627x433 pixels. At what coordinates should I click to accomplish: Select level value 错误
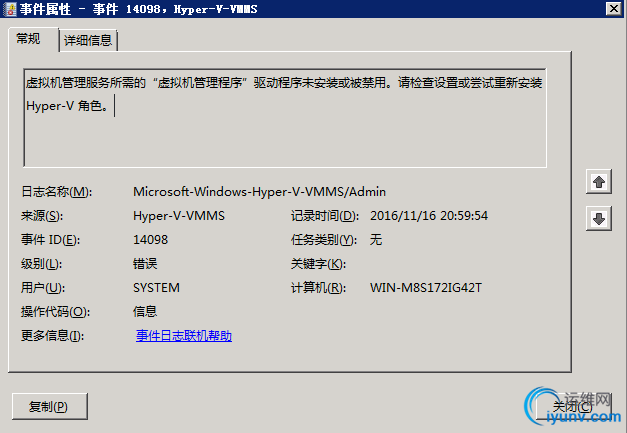pos(145,264)
